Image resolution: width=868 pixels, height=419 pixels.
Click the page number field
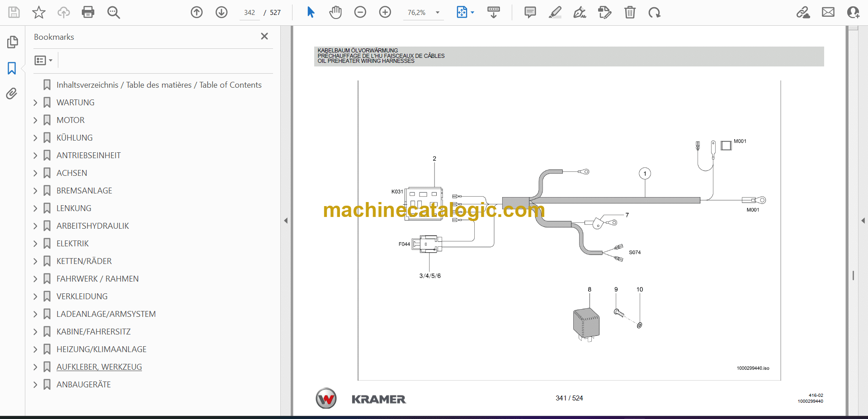click(x=250, y=13)
